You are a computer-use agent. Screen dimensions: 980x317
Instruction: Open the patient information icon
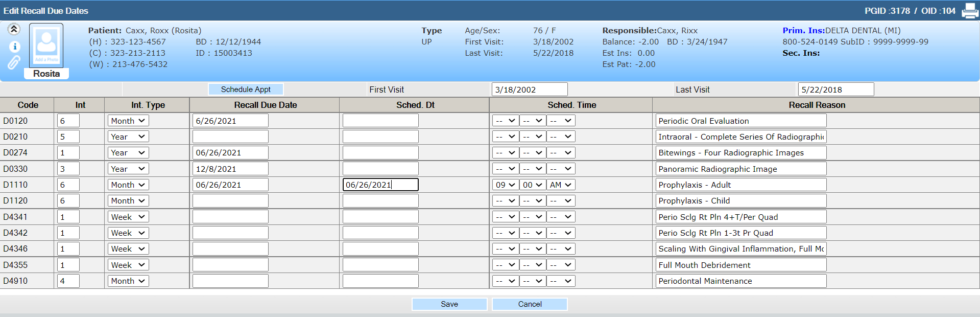(14, 47)
